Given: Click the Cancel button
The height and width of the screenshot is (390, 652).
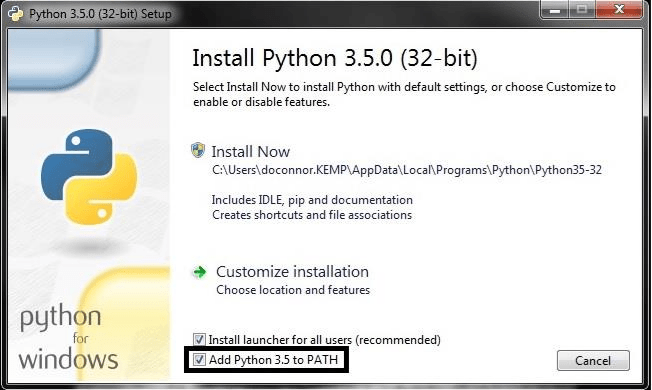Looking at the screenshot, I should (x=593, y=360).
